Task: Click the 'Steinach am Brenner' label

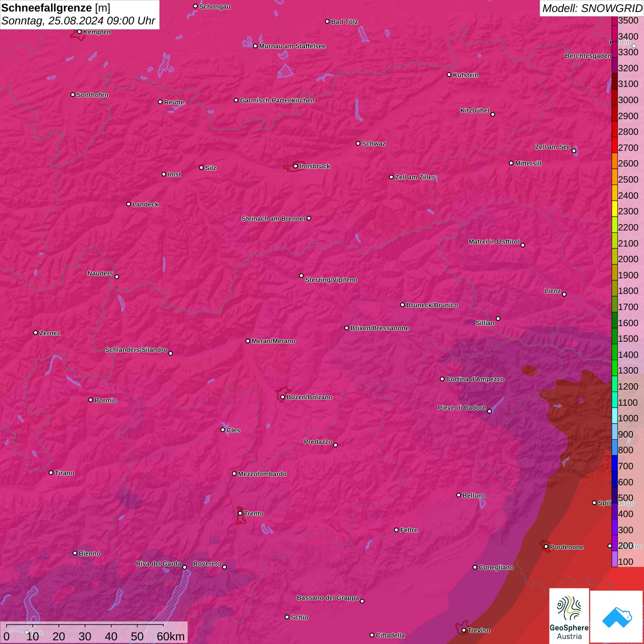Action: point(273,218)
